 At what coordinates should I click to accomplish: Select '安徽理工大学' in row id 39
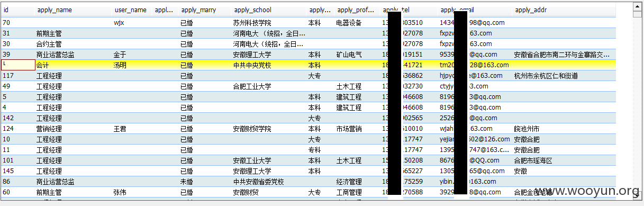pyautogui.click(x=252, y=55)
